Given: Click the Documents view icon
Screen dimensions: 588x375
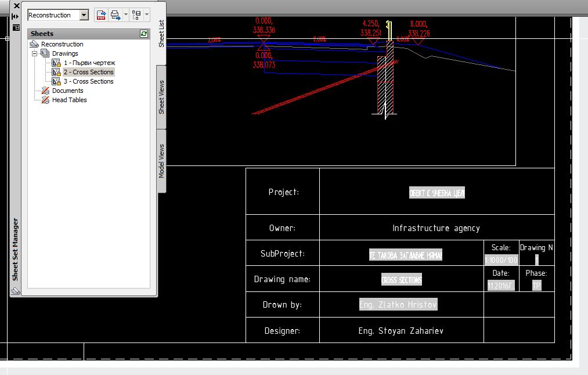Looking at the screenshot, I should coord(45,91).
